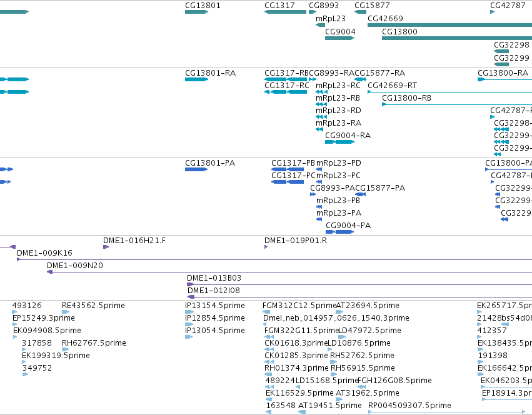The image size is (532, 415).
Task: Click the mRpL23-RD transcript label
Action: point(338,111)
